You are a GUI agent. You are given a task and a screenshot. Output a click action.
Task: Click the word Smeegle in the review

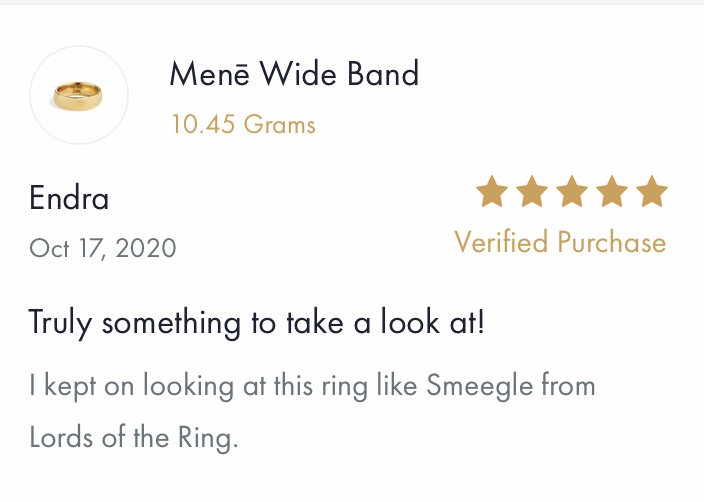(480, 386)
